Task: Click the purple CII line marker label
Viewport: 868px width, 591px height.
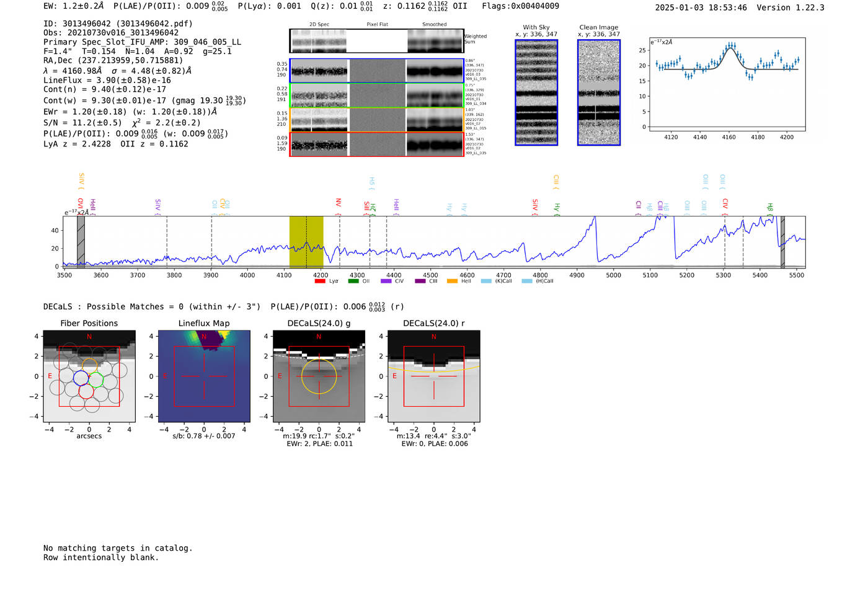Action: point(638,207)
